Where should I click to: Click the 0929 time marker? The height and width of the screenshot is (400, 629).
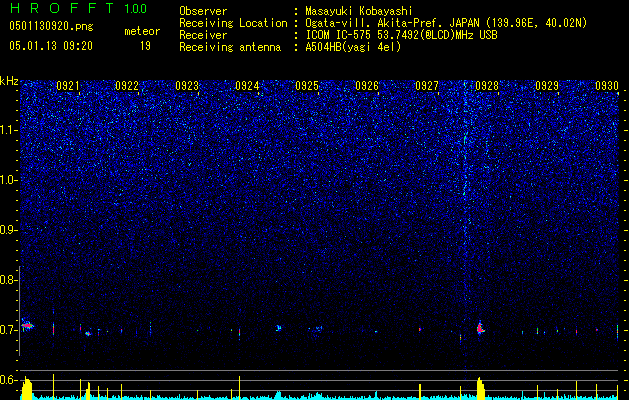point(547,86)
